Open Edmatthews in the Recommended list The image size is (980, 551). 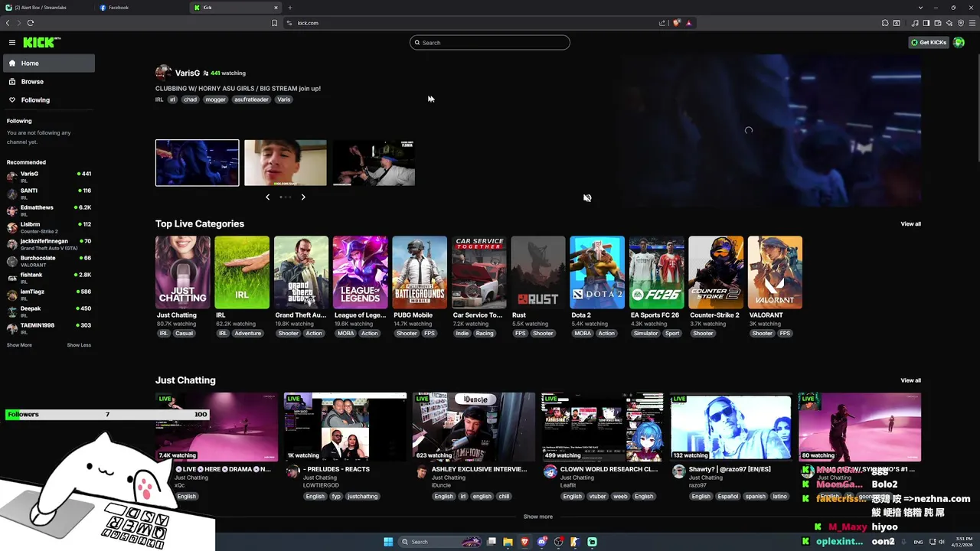(49, 210)
